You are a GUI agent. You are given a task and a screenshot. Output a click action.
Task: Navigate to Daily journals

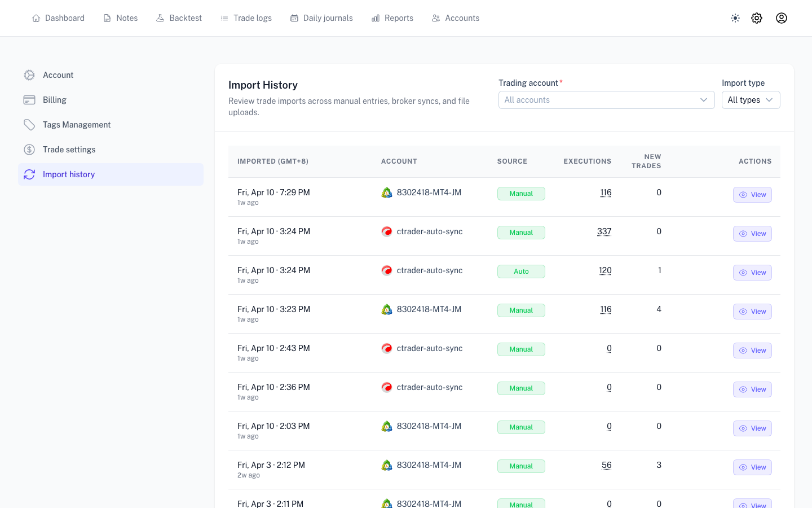[321, 18]
